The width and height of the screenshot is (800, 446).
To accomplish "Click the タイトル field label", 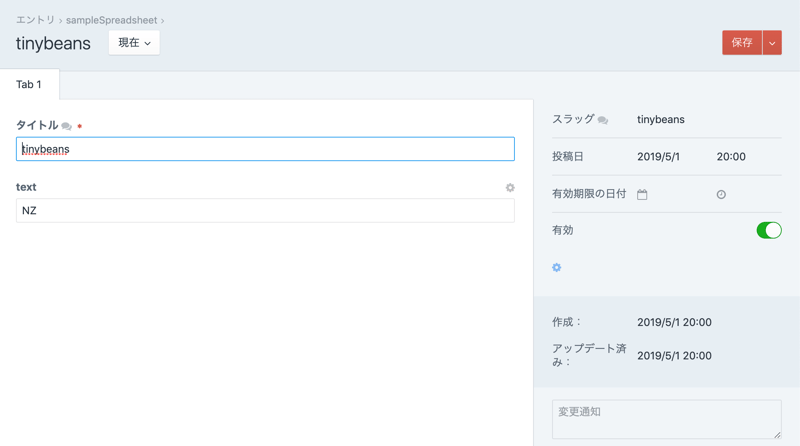I will pyautogui.click(x=37, y=125).
